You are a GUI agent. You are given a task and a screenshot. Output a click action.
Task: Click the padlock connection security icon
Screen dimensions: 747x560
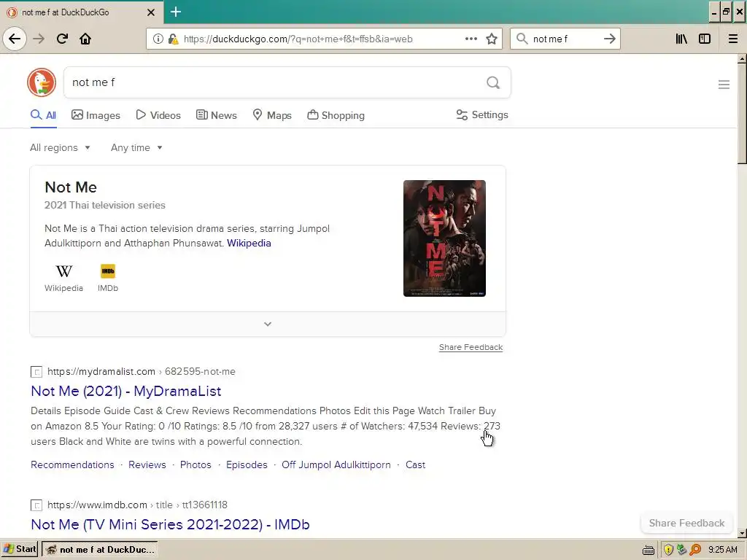pyautogui.click(x=173, y=39)
